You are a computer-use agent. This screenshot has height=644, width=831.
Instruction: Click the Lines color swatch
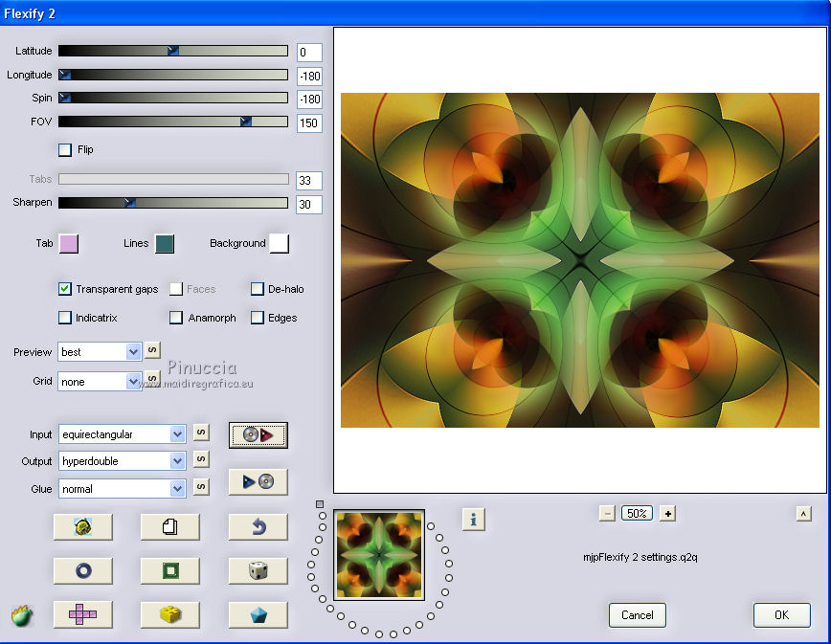(164, 244)
